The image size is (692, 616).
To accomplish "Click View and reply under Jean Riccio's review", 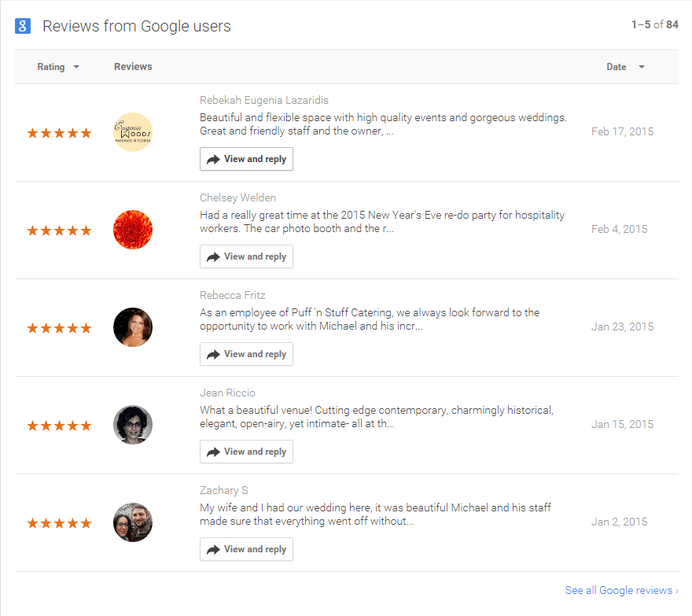I will pyautogui.click(x=246, y=452).
